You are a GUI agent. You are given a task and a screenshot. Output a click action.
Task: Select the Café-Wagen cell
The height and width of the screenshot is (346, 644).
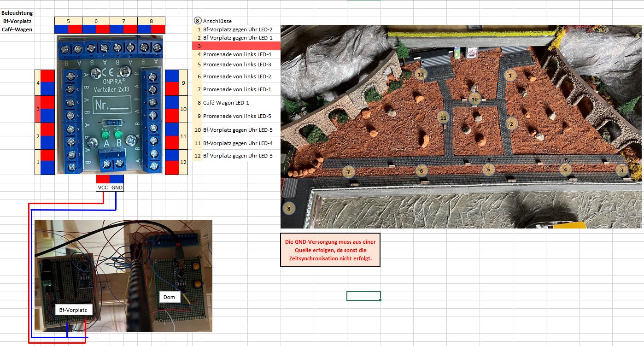[17, 29]
